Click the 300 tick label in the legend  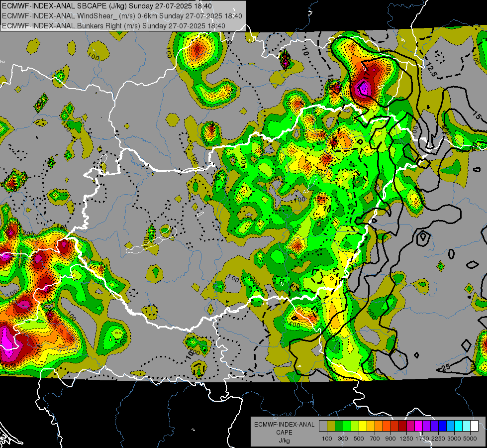coord(343,439)
